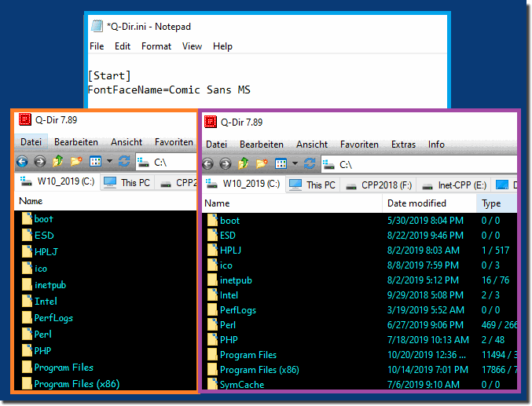This screenshot has width=532, height=406.
Task: Select Inet-CPP (E:) tab in right window
Action: click(x=454, y=185)
